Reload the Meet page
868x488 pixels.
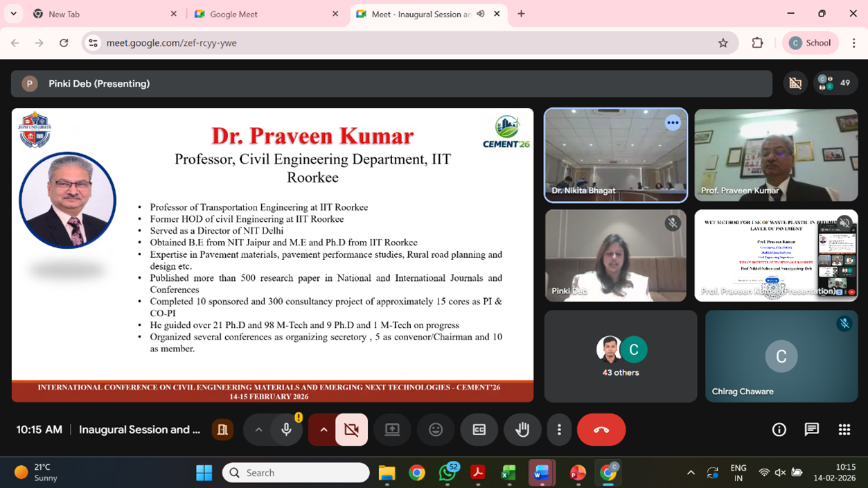[x=64, y=43]
